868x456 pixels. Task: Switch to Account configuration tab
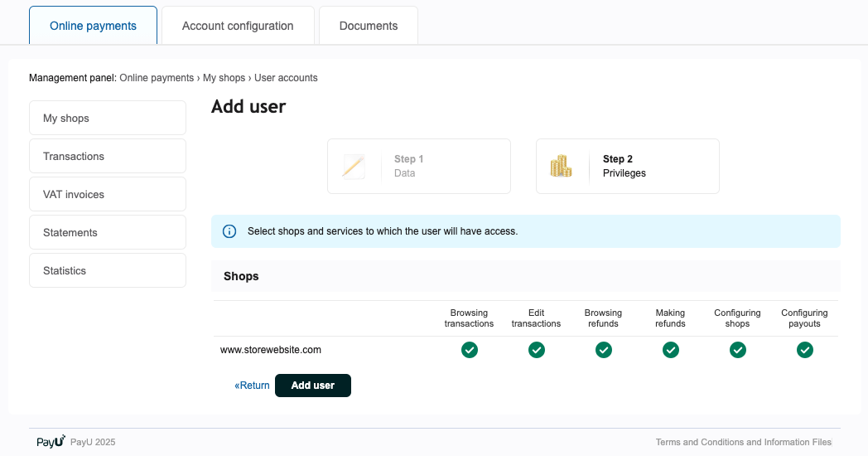(238, 26)
